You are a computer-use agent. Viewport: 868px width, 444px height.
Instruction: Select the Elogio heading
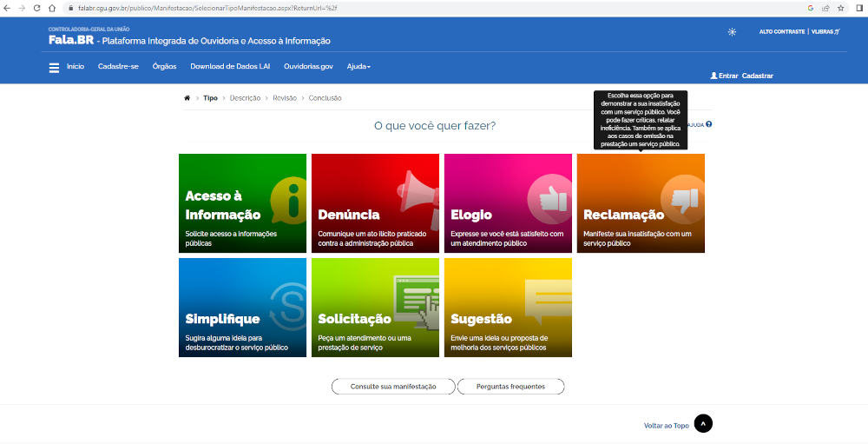pyautogui.click(x=471, y=215)
